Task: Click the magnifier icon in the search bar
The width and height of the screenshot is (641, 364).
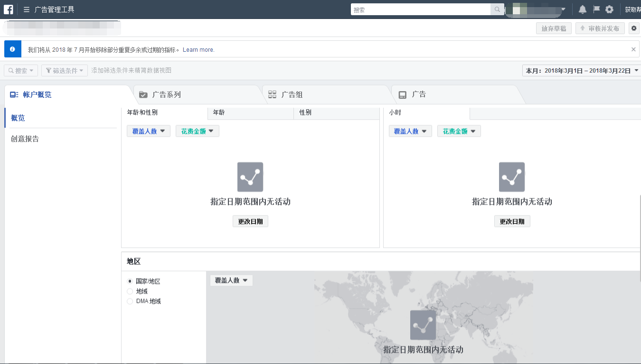Action: pos(496,9)
